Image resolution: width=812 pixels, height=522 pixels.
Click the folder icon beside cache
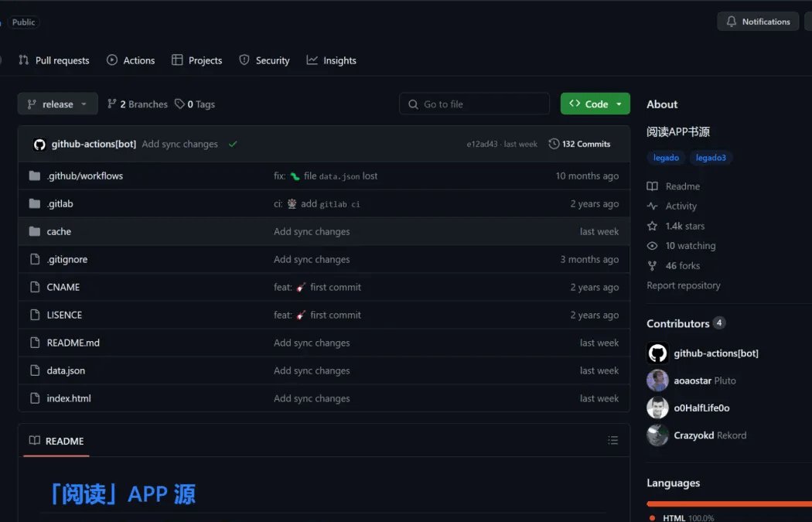pos(35,231)
